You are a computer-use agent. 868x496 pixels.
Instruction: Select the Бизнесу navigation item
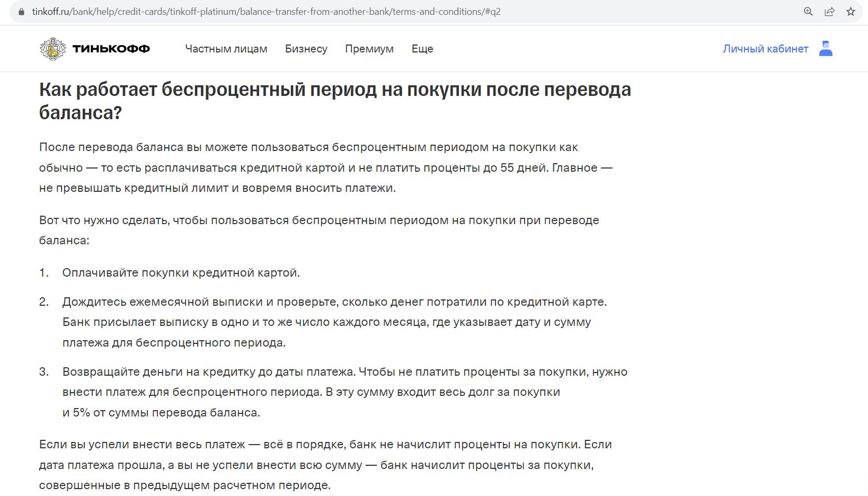(306, 49)
